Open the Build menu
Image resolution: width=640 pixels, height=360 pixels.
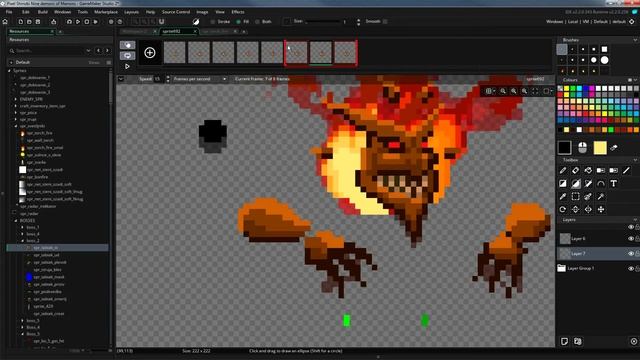tap(43, 12)
